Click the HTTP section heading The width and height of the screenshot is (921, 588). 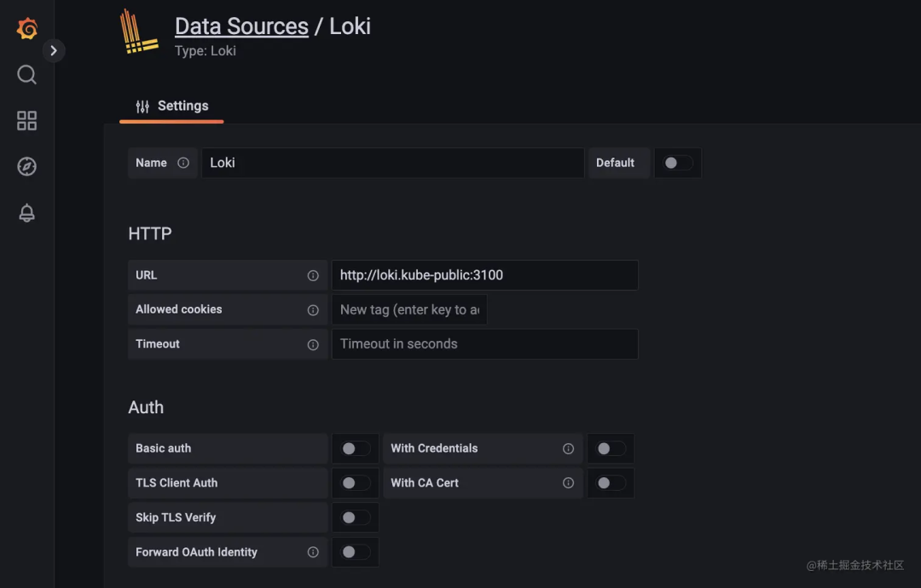coord(150,233)
